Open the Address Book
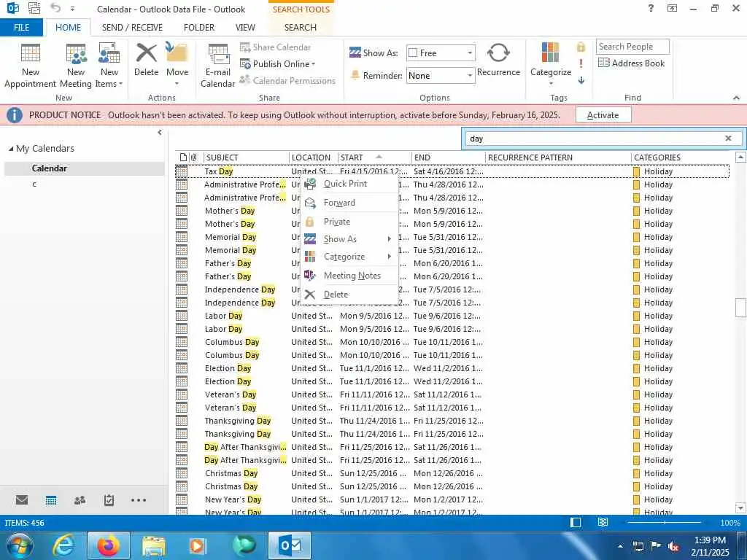 click(631, 63)
